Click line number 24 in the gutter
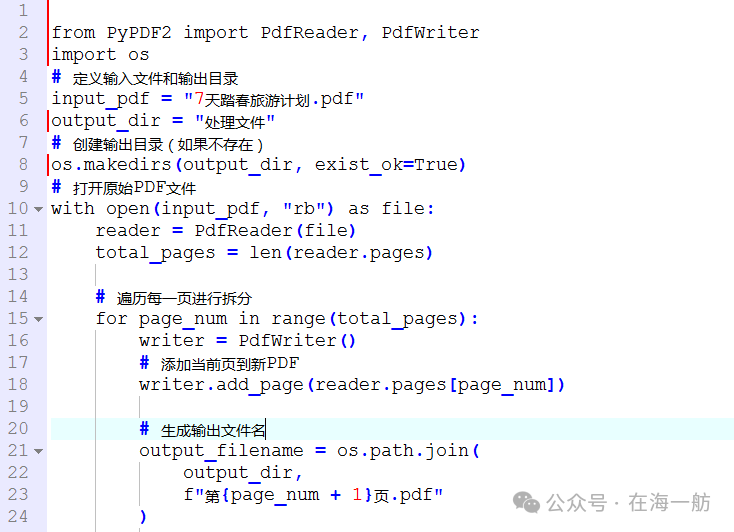Viewport: 734px width, 532px height. point(18,517)
